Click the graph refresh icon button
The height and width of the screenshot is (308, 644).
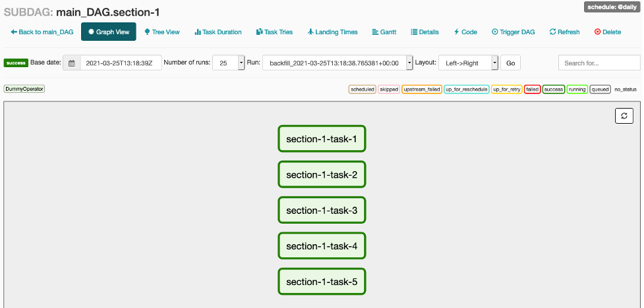tap(624, 116)
